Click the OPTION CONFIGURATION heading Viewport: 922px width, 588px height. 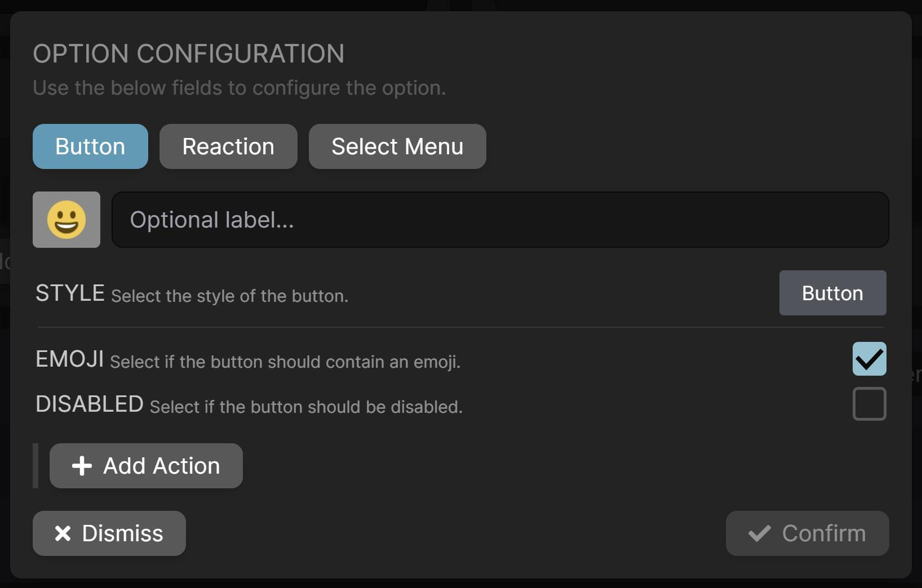(x=189, y=54)
